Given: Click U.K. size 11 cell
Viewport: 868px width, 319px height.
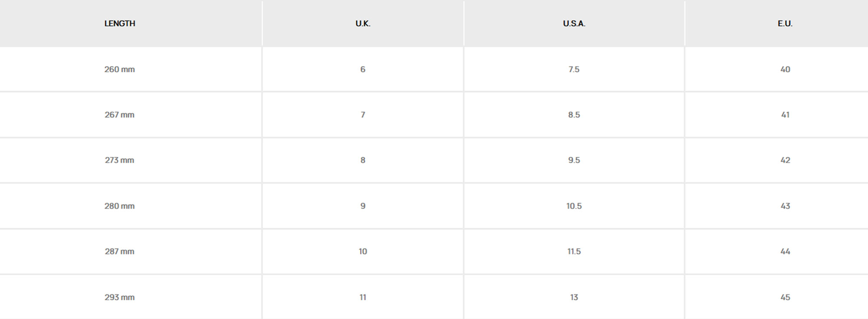Looking at the screenshot, I should point(363,297).
